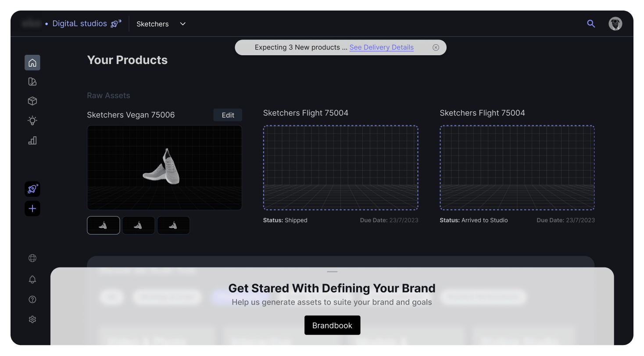Click the Sketchers Vegan 75006 3D preview

coord(165,168)
